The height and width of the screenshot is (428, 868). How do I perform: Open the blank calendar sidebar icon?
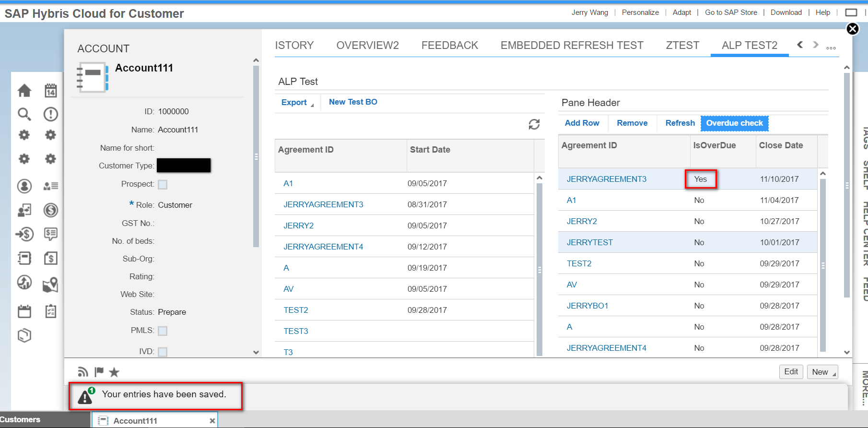pyautogui.click(x=24, y=311)
